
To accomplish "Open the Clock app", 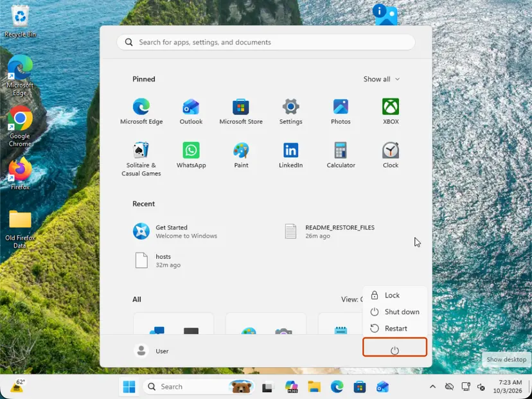I will click(391, 155).
